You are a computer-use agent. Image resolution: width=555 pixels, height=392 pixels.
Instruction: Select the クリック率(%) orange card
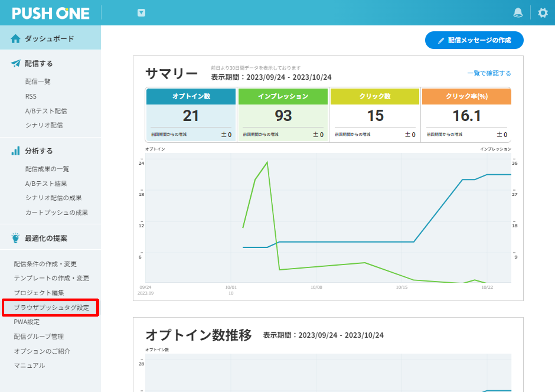466,115
